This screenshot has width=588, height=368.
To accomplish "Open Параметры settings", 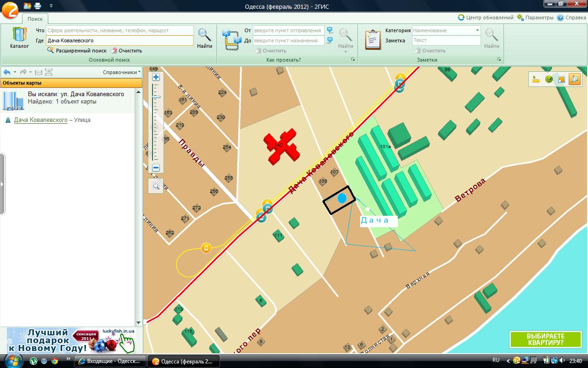I will 535,17.
